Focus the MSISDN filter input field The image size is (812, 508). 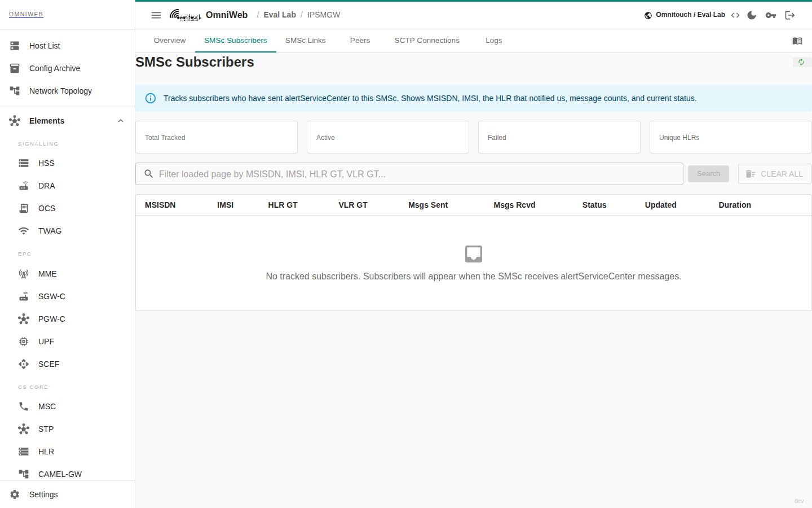pyautogui.click(x=409, y=174)
